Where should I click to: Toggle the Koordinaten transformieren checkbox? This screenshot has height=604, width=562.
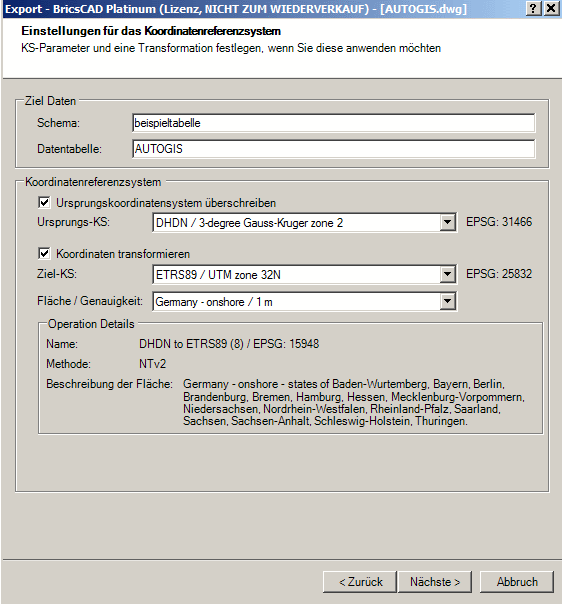(x=44, y=253)
